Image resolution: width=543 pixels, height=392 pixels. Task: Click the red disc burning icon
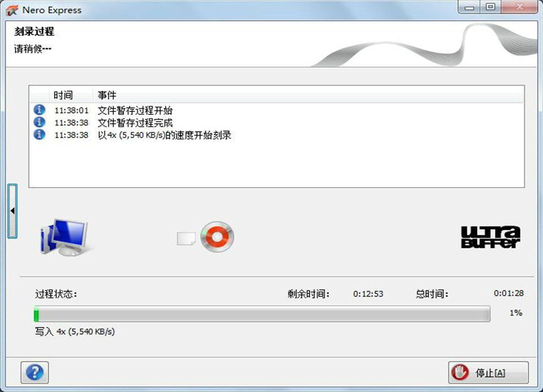(217, 237)
